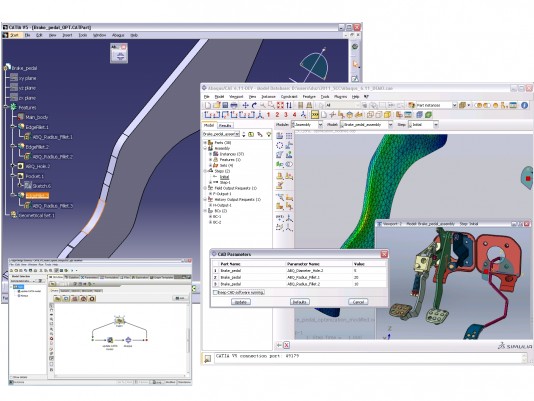Screen dimensions: 534x401
Task: Click the CATIA right toolbar top green icon
Action: tap(355, 47)
